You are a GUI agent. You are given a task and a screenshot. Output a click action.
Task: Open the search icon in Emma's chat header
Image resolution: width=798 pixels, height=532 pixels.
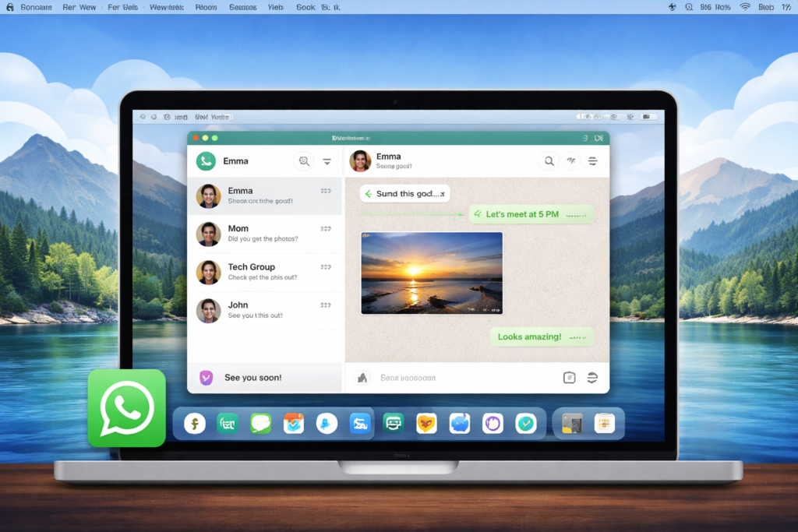(549, 161)
